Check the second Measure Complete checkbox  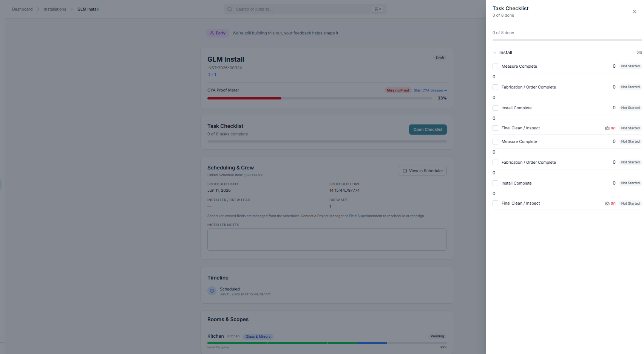tap(495, 141)
